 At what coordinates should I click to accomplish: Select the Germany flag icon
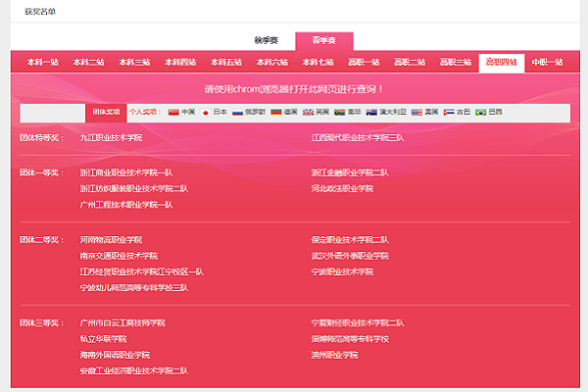pos(276,113)
